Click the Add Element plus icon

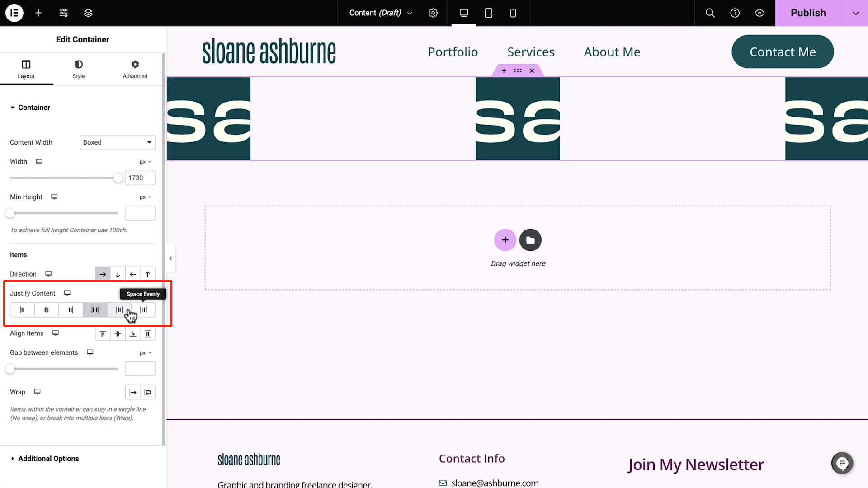39,13
